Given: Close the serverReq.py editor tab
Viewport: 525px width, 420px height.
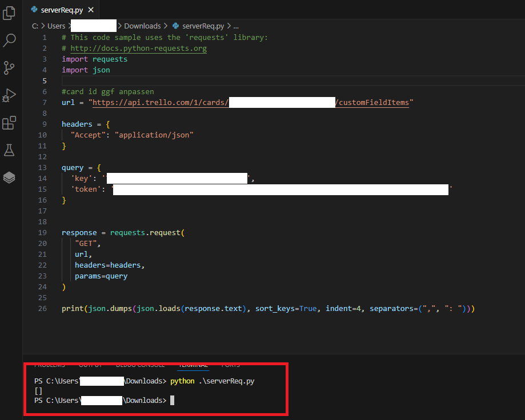Looking at the screenshot, I should (91, 10).
